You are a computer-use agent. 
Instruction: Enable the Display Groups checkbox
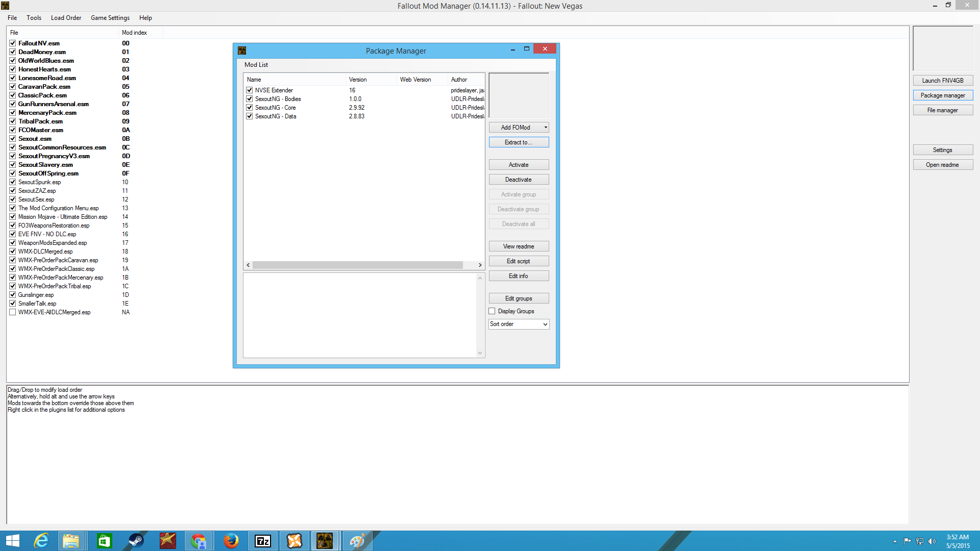tap(492, 311)
